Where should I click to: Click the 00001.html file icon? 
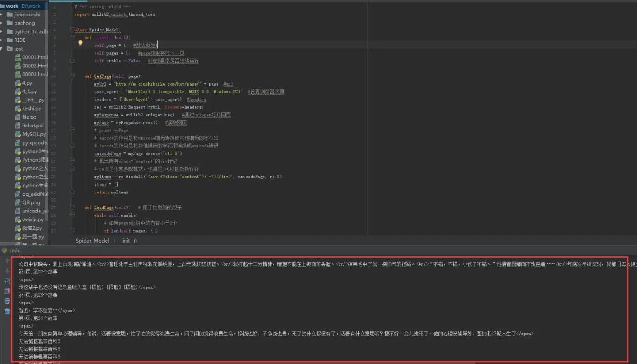18,57
